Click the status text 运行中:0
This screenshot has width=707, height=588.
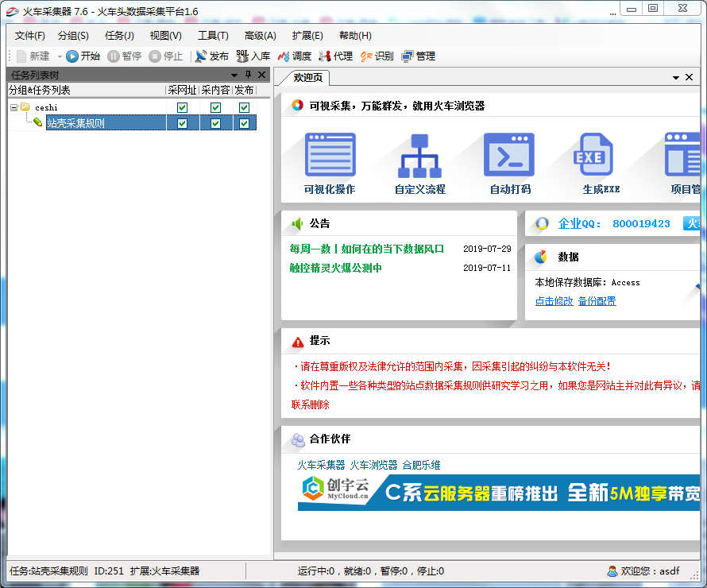click(315, 571)
